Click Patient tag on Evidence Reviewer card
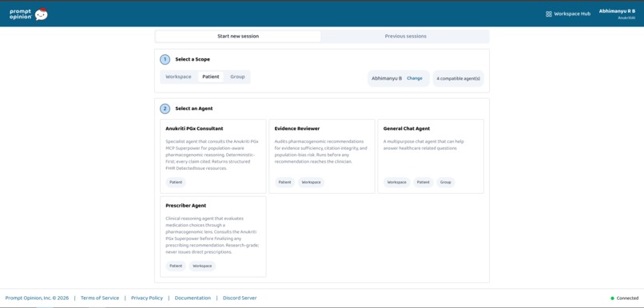Viewport: 644px width, 308px height. pos(284,183)
